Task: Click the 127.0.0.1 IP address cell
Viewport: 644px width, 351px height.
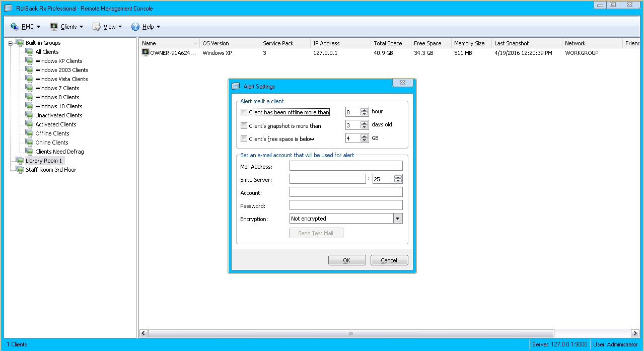Action: (x=325, y=52)
